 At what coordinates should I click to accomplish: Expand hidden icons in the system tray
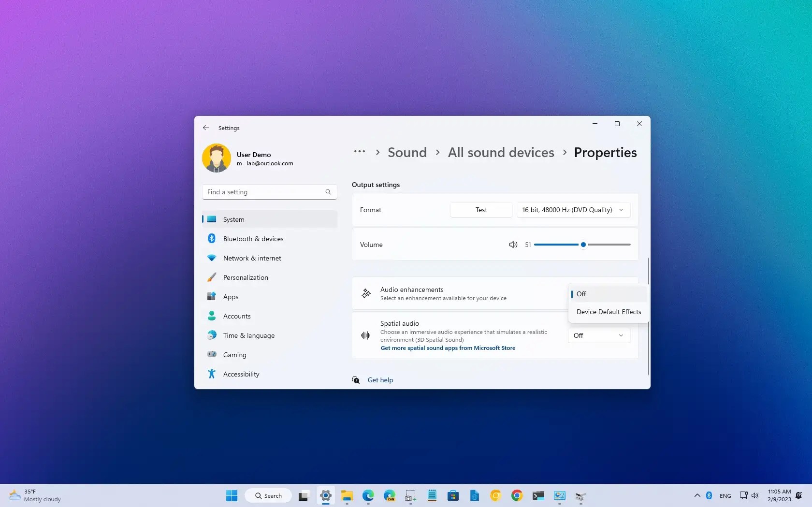click(696, 495)
